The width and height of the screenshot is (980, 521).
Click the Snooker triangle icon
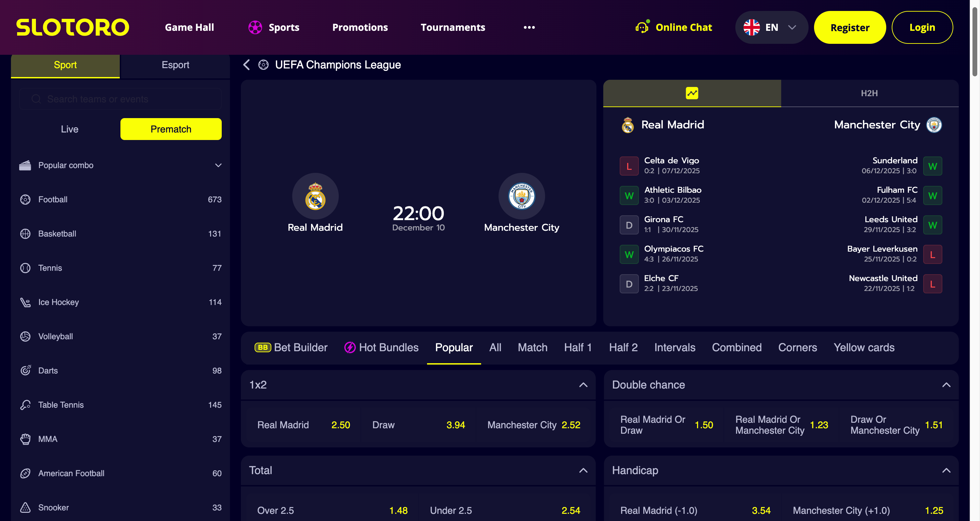click(25, 508)
